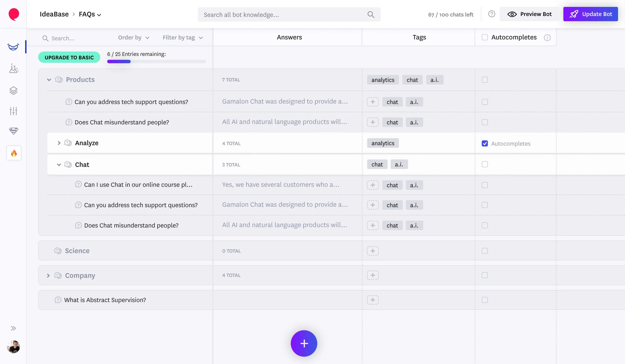Click the smile bot icon in sidebar
This screenshot has width=625, height=364.
[x=13, y=47]
